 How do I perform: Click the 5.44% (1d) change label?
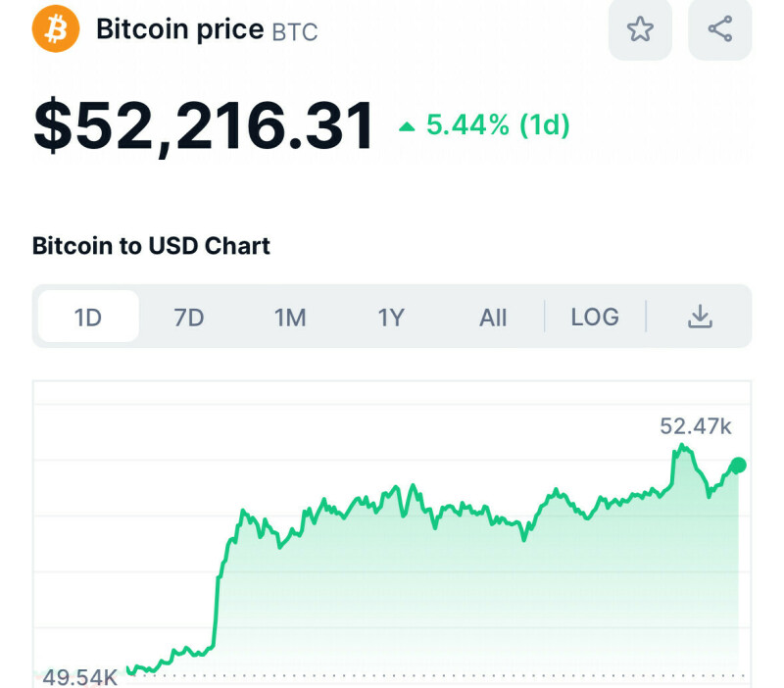click(x=498, y=125)
